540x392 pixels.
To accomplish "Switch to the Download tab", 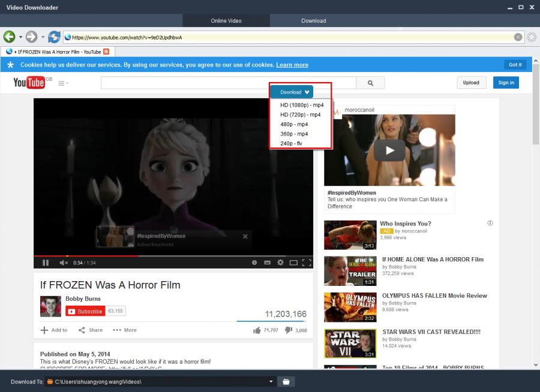I will (313, 21).
